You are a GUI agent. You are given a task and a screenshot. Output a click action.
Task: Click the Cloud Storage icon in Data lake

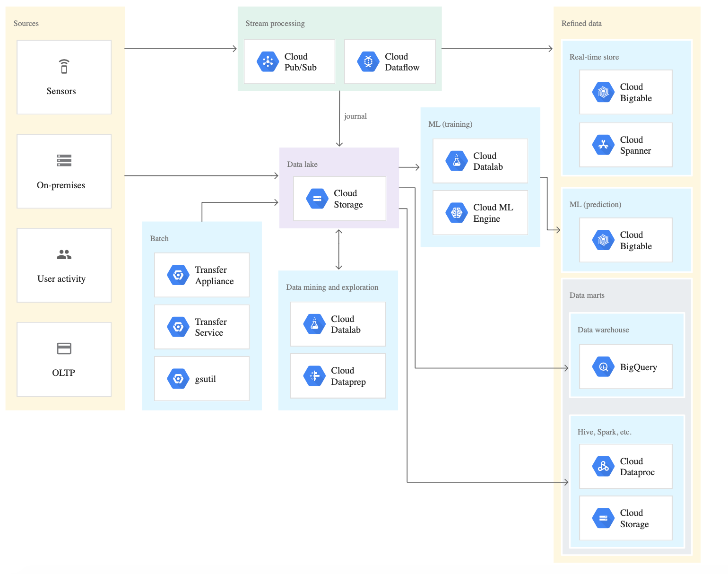pos(317,199)
